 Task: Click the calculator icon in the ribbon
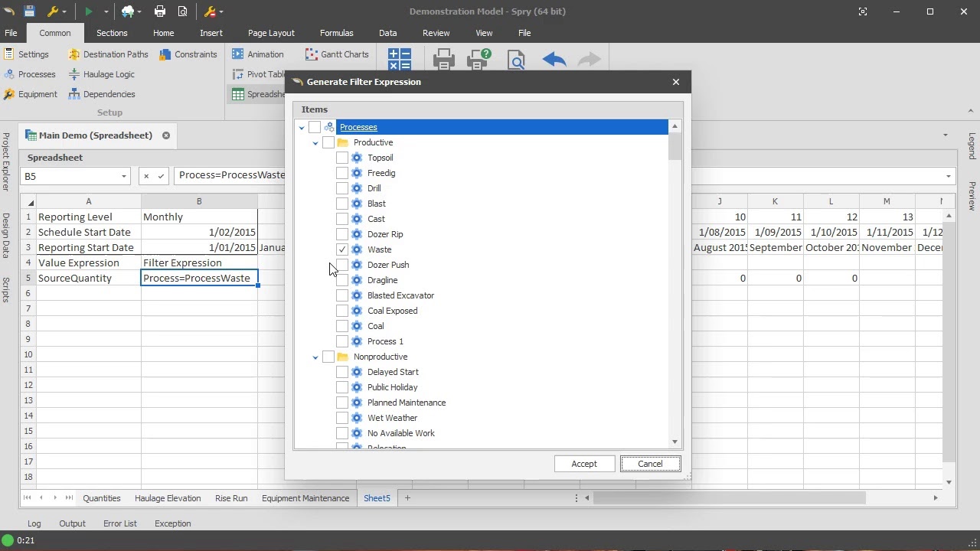(x=400, y=60)
